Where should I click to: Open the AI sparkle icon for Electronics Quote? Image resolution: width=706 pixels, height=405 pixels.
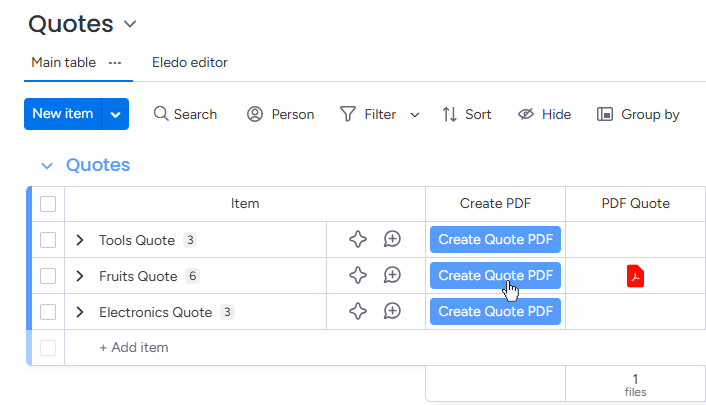[358, 311]
